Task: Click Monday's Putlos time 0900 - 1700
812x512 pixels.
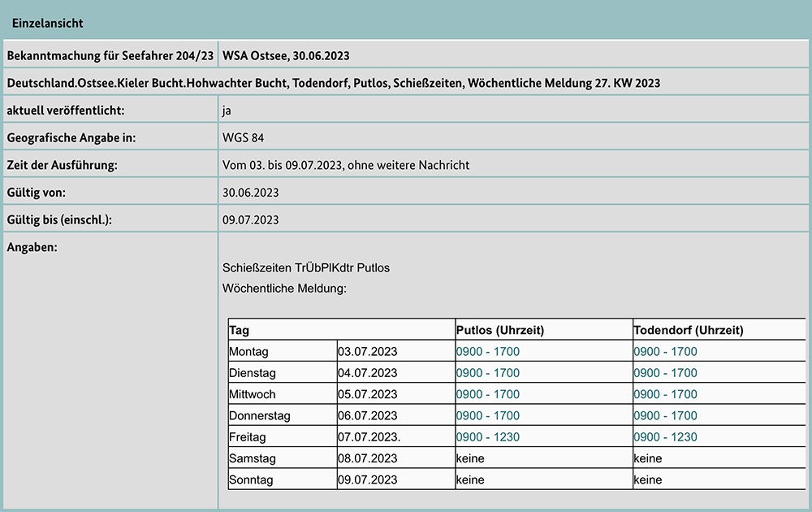Action: (487, 352)
